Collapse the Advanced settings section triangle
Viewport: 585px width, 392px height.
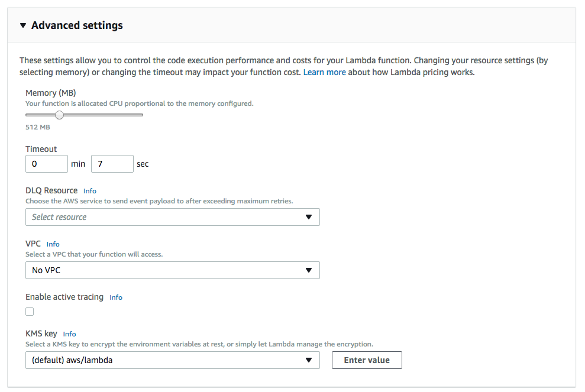point(23,25)
